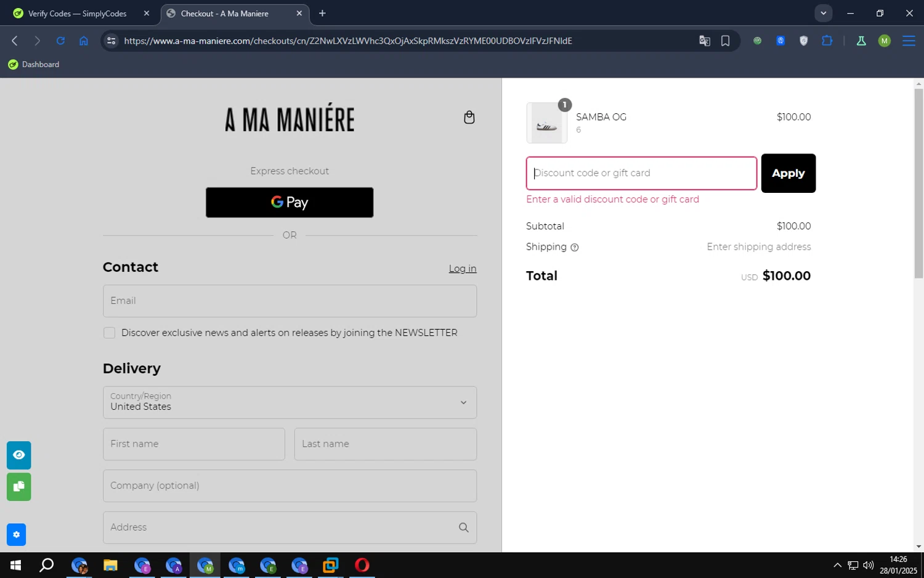Image resolution: width=924 pixels, height=578 pixels.
Task: Open VirtualBox icon in taskbar
Action: click(331, 565)
